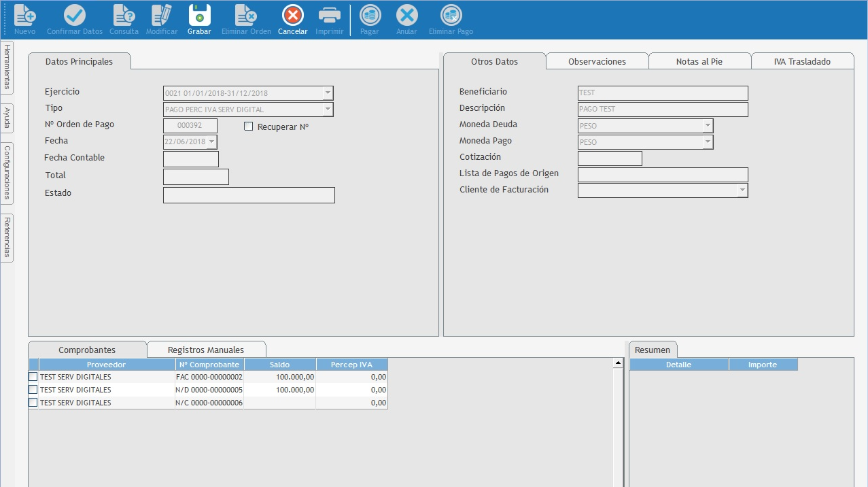Click the Grabar save icon
Image resolution: width=868 pixels, height=487 pixels.
click(199, 15)
